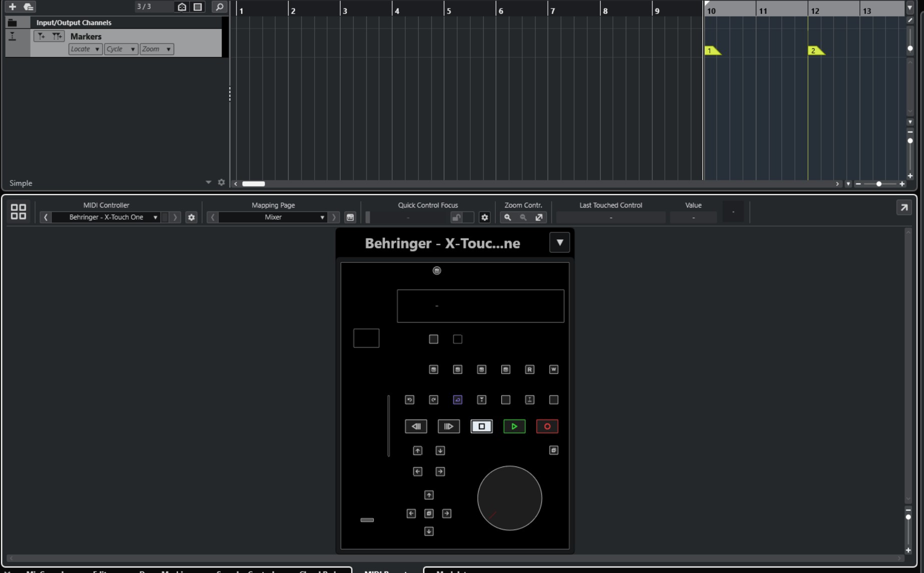Click the green play button on the surface
The width and height of the screenshot is (924, 573).
[514, 426]
